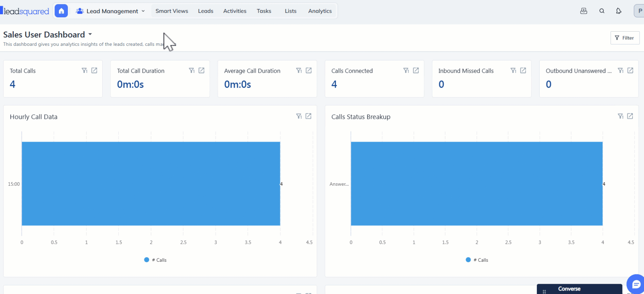Open the search magnifier icon
The height and width of the screenshot is (294, 644).
601,11
